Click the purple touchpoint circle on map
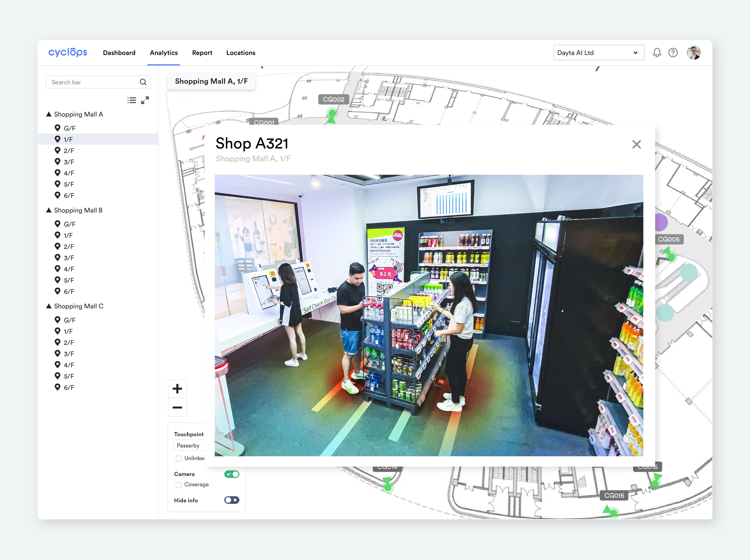750x560 pixels. click(x=661, y=222)
